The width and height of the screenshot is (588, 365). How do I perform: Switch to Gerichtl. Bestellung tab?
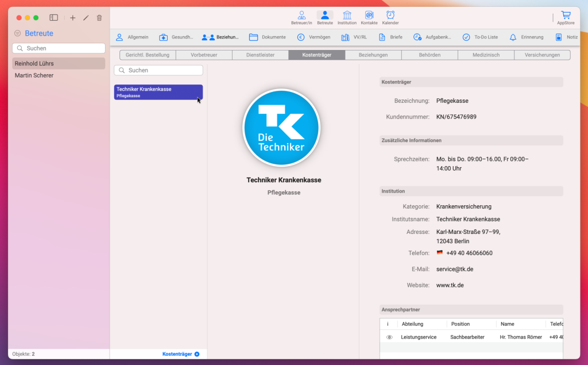(x=148, y=55)
